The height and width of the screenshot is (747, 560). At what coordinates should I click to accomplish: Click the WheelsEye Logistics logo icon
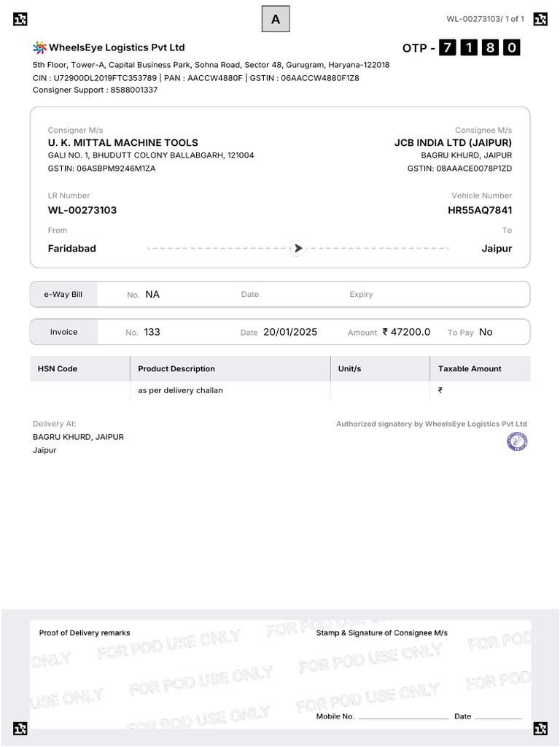(39, 47)
